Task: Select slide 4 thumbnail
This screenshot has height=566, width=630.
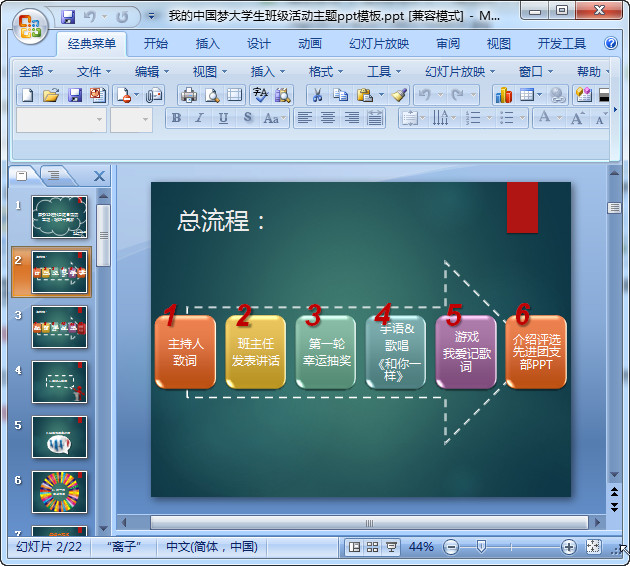Action: [x=59, y=382]
